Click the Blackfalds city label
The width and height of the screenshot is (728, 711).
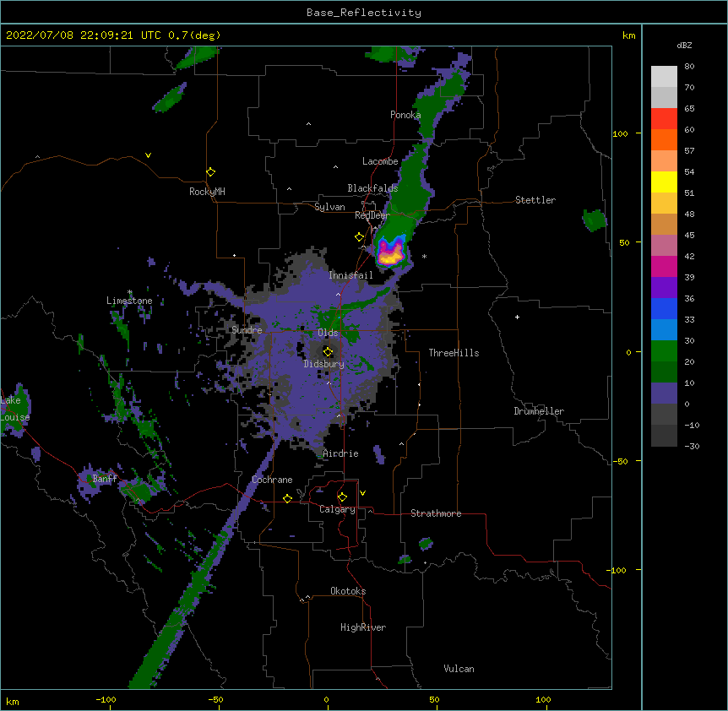click(372, 188)
